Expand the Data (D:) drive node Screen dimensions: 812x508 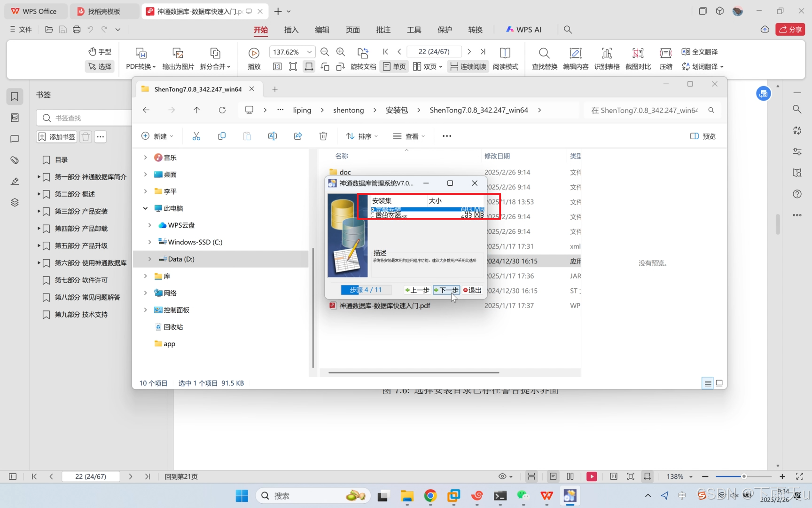tap(149, 259)
